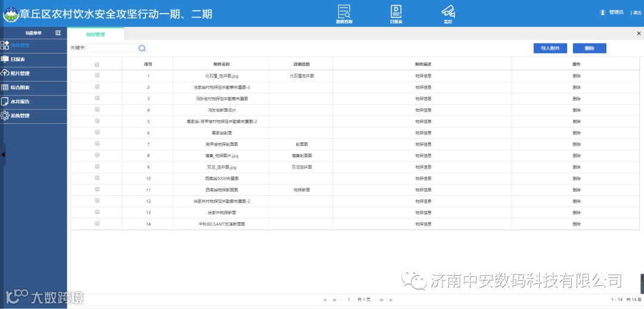Collapse sidebar with the black arrow handle
Viewport: 644px width, 309px height.
pos(3,155)
